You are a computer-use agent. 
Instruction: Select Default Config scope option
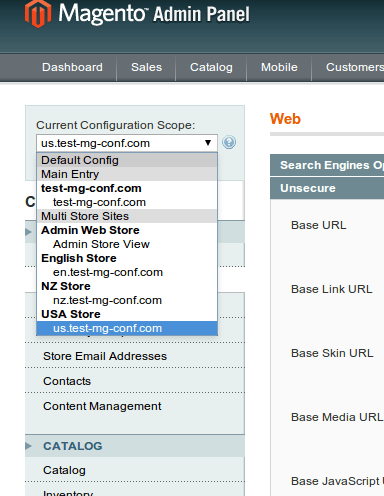[x=127, y=160]
